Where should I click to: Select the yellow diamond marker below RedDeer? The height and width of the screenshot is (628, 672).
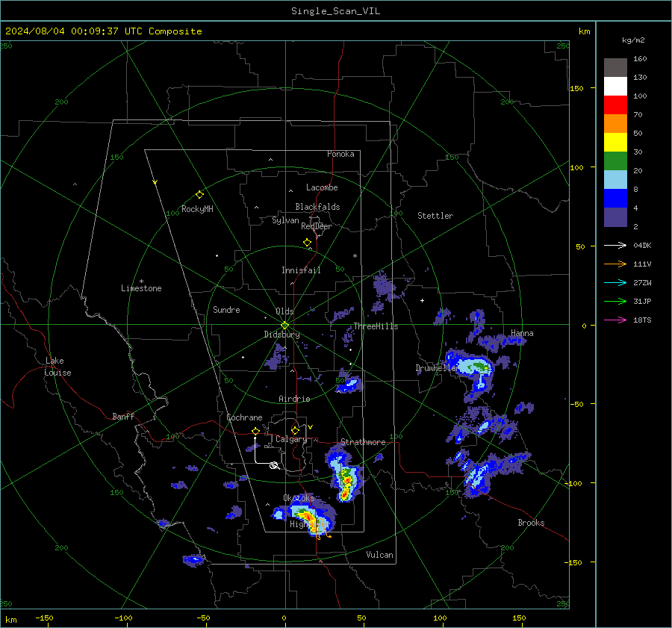point(307,243)
